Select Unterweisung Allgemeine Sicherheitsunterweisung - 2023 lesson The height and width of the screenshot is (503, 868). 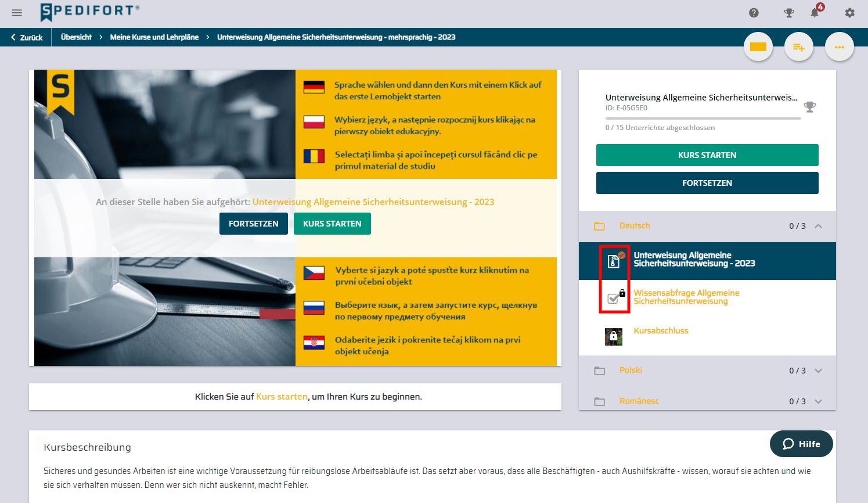click(x=694, y=260)
